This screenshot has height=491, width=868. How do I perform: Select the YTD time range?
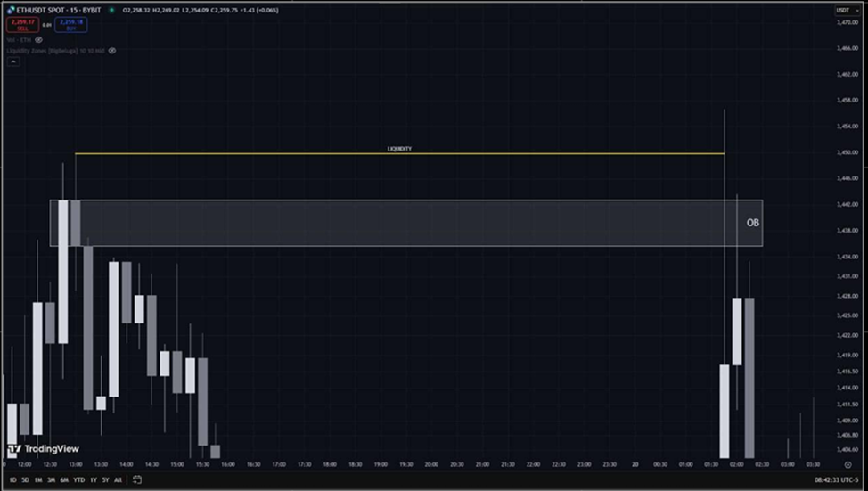pyautogui.click(x=78, y=479)
